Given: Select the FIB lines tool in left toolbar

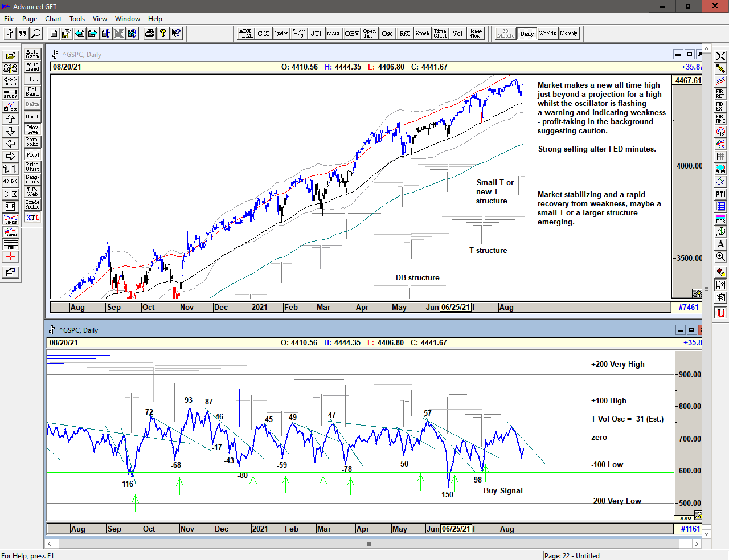Looking at the screenshot, I should [10, 244].
